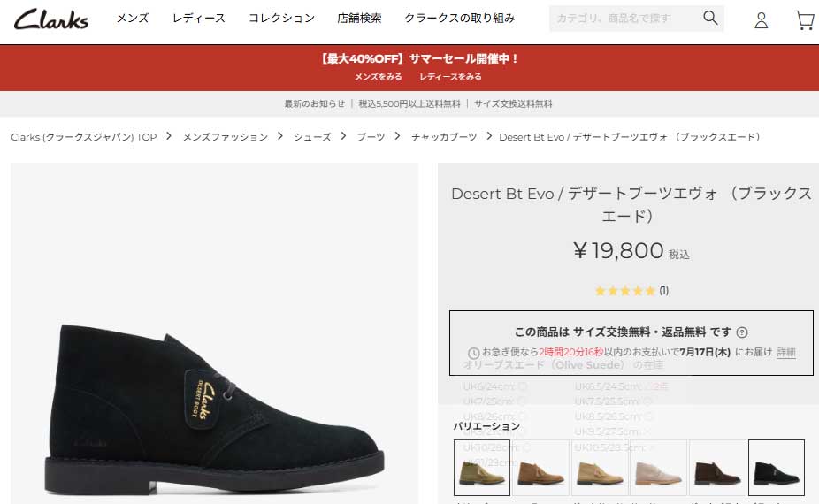Click the レディースをみる sale link
This screenshot has width=819, height=504.
click(450, 77)
